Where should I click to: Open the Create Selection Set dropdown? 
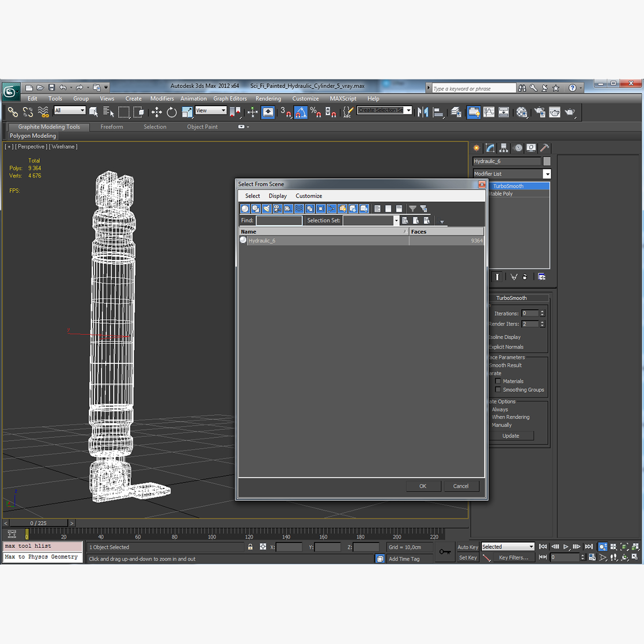coord(384,110)
